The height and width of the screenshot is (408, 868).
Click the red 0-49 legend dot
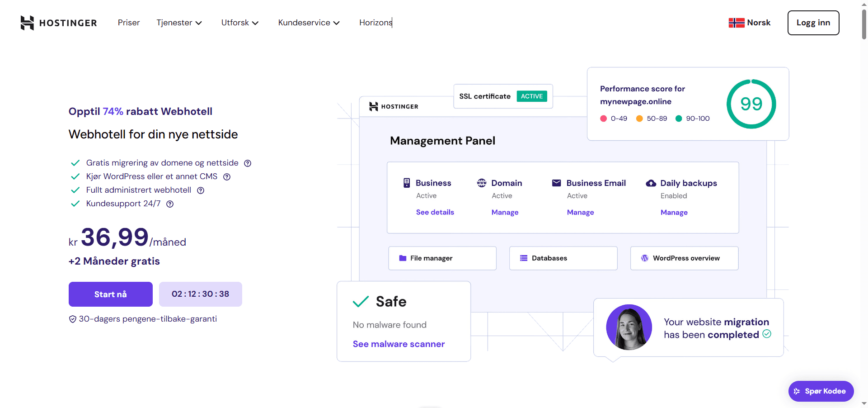coord(603,119)
